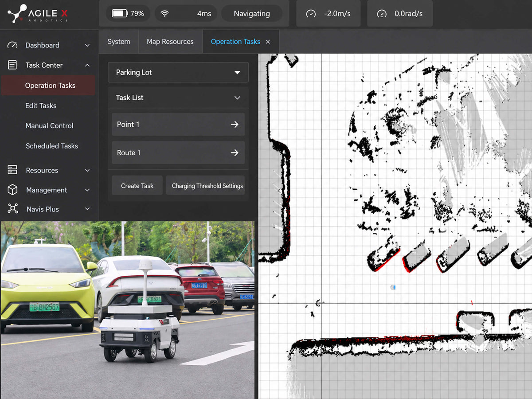This screenshot has height=399, width=532.
Task: Click the robot camera feed image
Action: [x=128, y=310]
